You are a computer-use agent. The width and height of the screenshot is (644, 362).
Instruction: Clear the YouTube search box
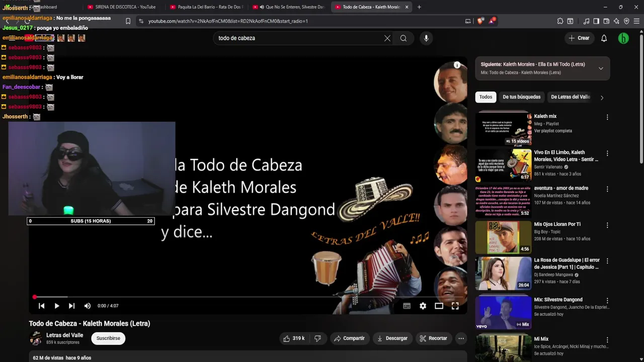click(387, 38)
